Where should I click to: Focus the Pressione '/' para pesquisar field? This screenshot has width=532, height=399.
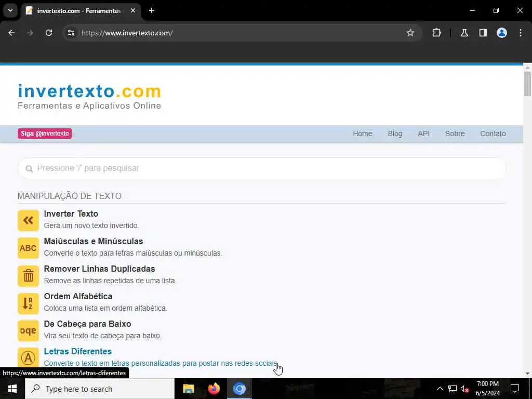tap(262, 168)
